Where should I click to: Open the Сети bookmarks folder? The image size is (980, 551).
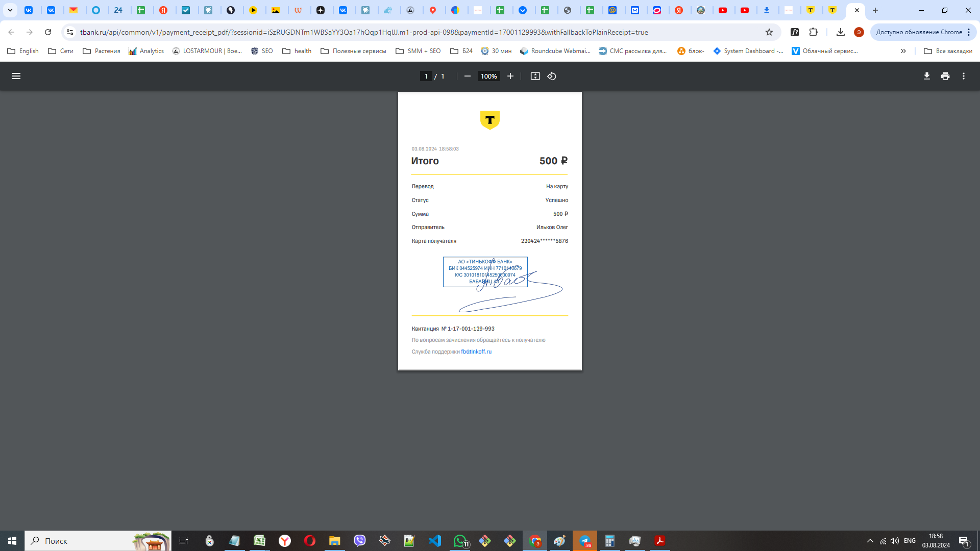click(x=61, y=51)
